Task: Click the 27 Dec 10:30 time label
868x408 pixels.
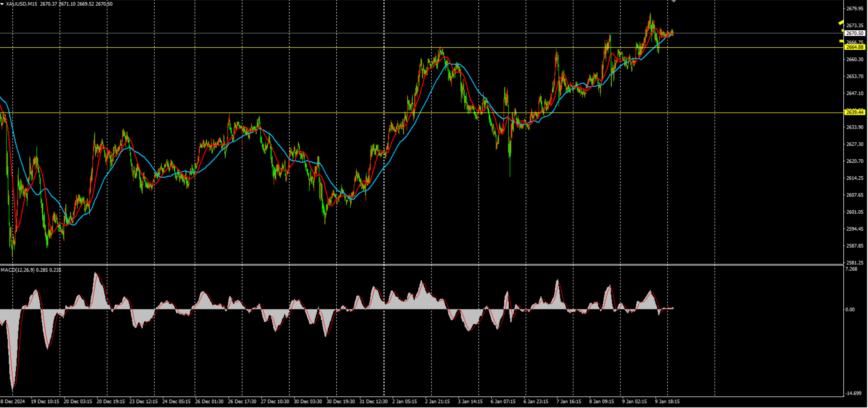Action: (x=275, y=402)
